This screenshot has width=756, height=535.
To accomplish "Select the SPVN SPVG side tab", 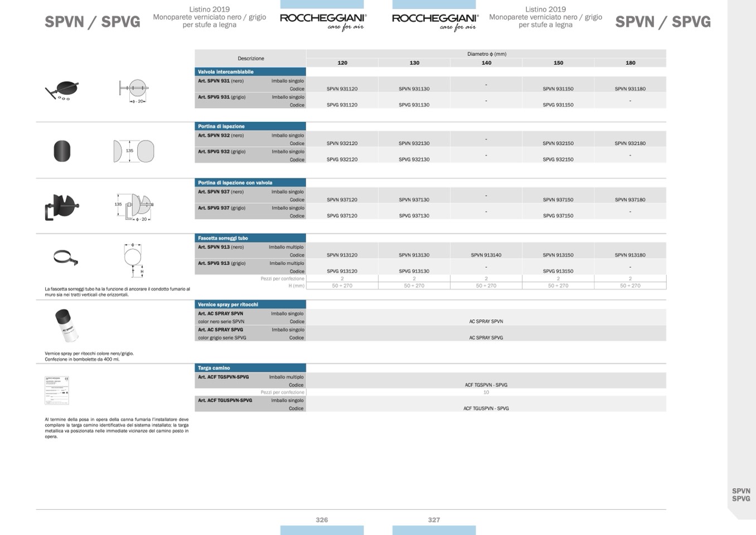I will (x=741, y=495).
